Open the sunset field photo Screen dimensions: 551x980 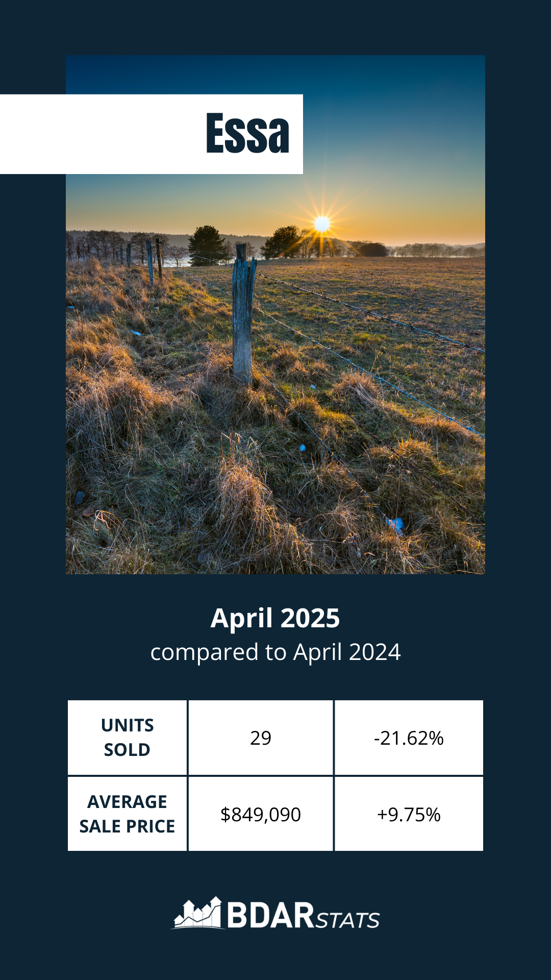(275, 314)
